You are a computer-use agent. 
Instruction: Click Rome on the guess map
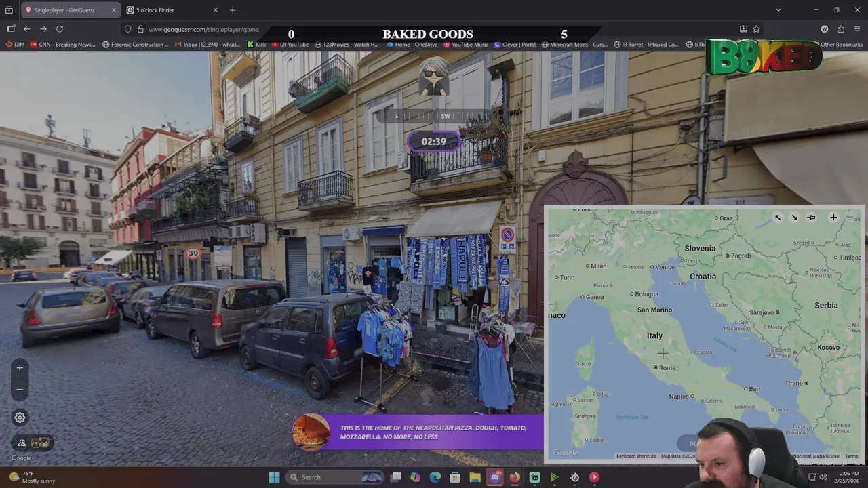pos(665,368)
